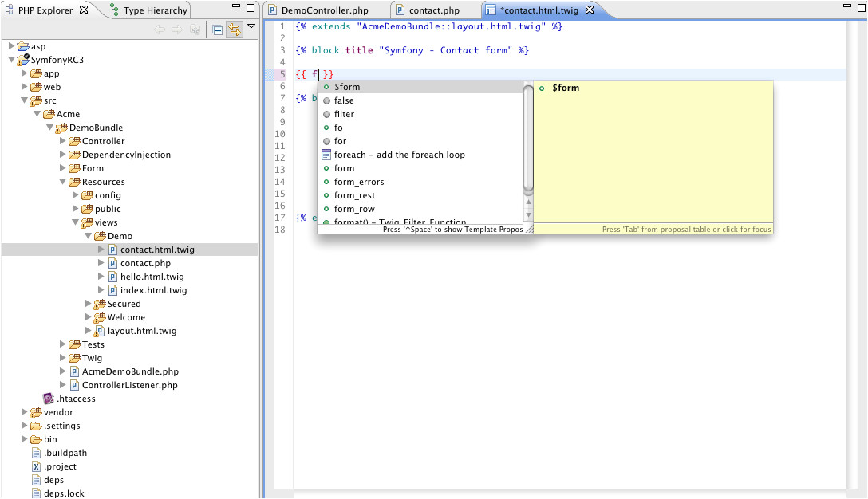Collapse the SymfonyRC3 project
868x499 pixels.
point(11,60)
